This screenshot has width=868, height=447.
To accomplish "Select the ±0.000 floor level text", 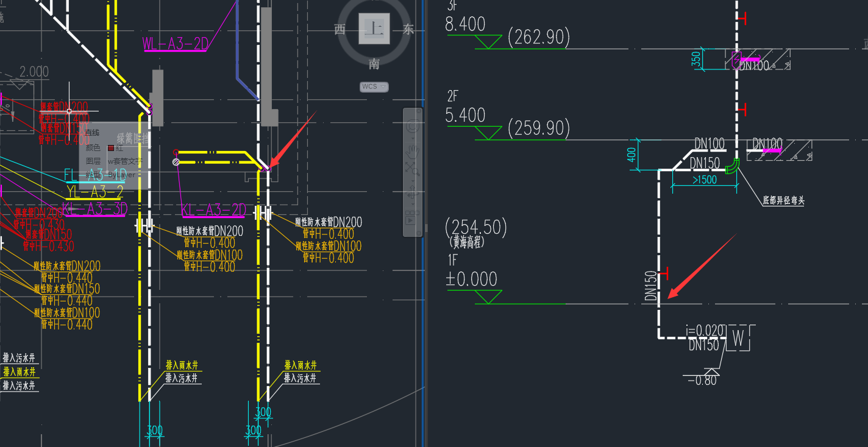I will click(x=471, y=280).
